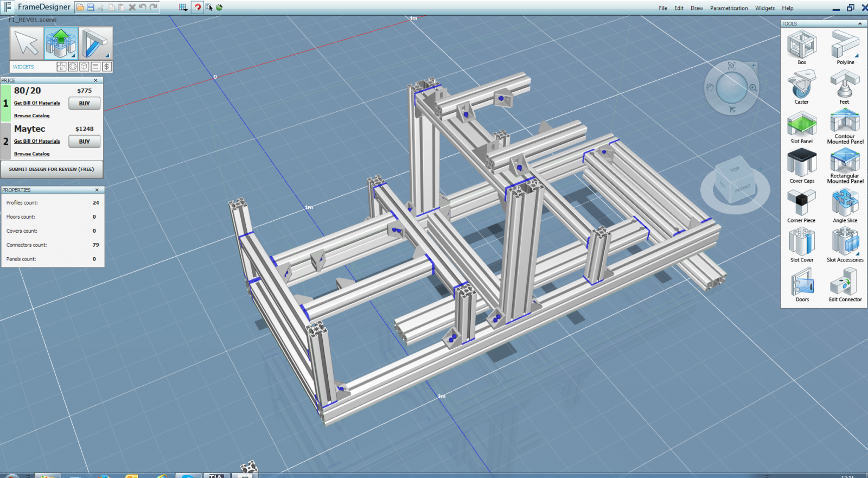Click the fly airplane on navigation wheel
Screen dimensions: 868x478
click(x=732, y=110)
